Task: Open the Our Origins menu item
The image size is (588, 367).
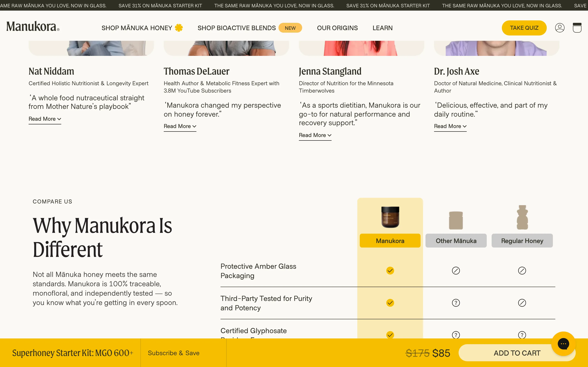Action: tap(337, 28)
